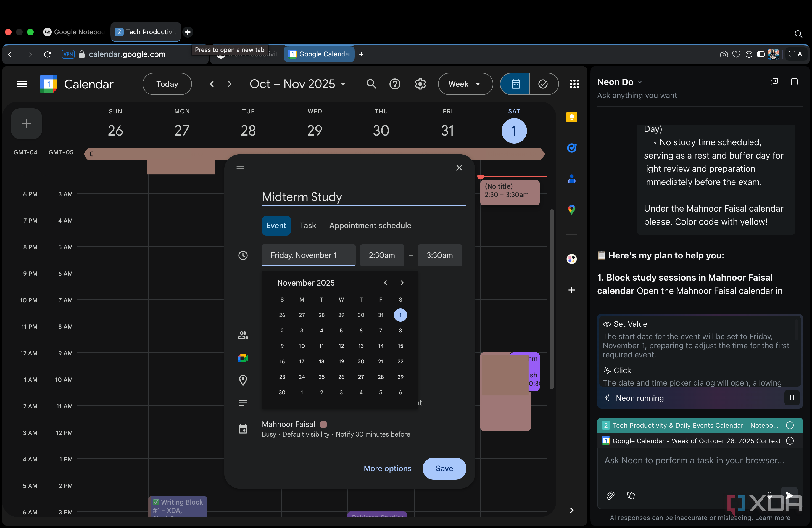Screen dimensions: 812x528
Task: Open the Friday, November 1 date field
Action: pos(309,255)
